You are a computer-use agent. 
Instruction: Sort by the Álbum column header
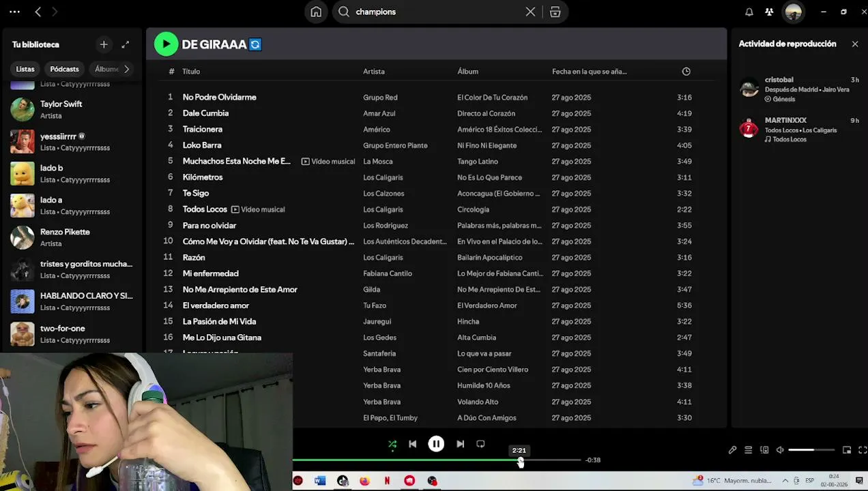click(467, 71)
